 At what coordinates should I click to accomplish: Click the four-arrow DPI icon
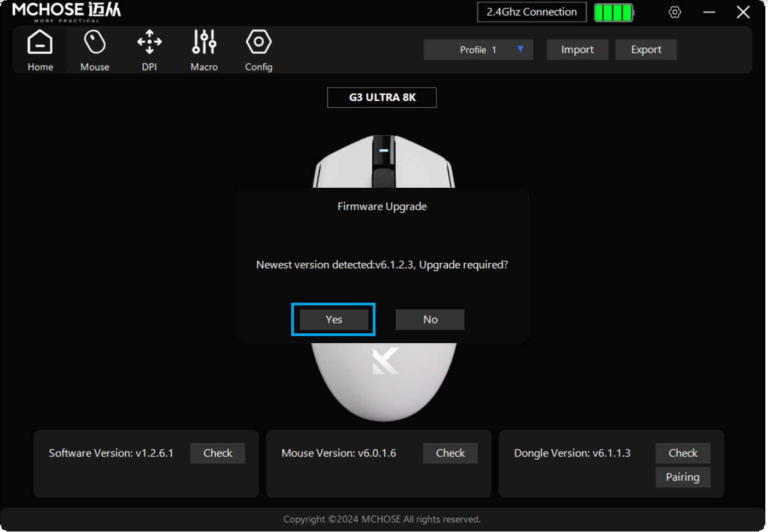pyautogui.click(x=149, y=42)
